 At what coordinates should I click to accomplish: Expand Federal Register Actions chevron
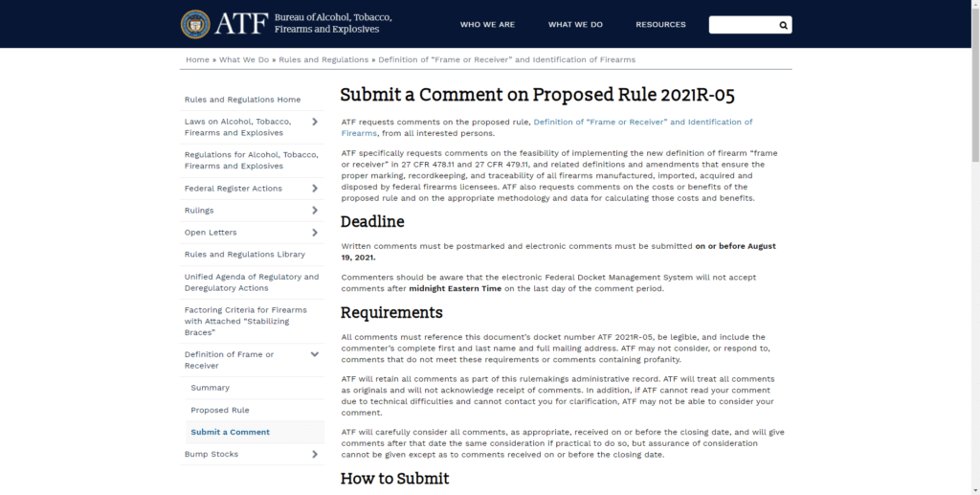[314, 188]
